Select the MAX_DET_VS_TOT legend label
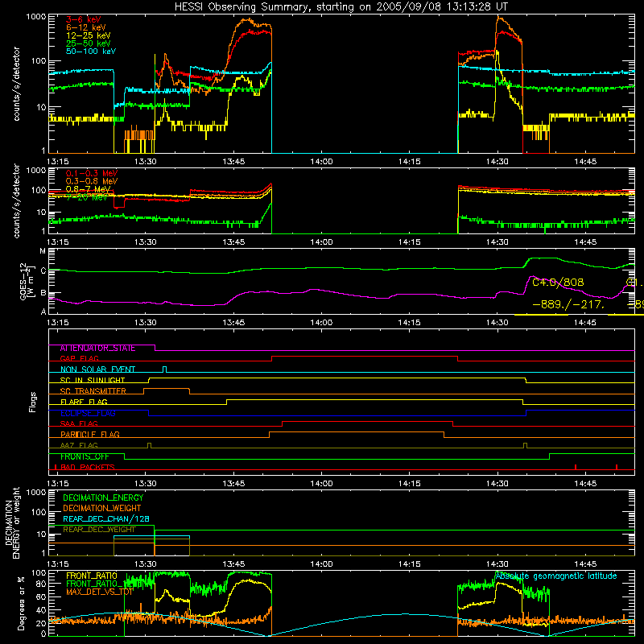Image resolution: width=644 pixels, height=644 pixels. 100,592
